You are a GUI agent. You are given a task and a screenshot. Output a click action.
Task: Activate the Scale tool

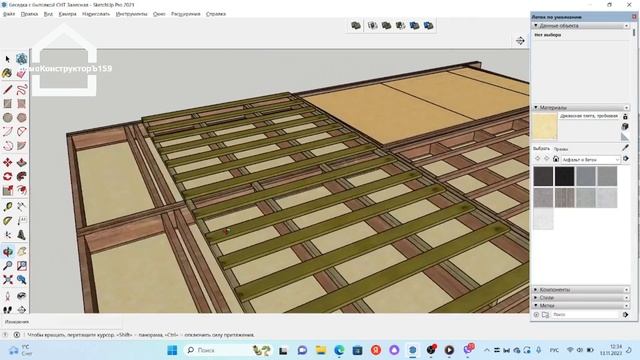pyautogui.click(x=7, y=190)
